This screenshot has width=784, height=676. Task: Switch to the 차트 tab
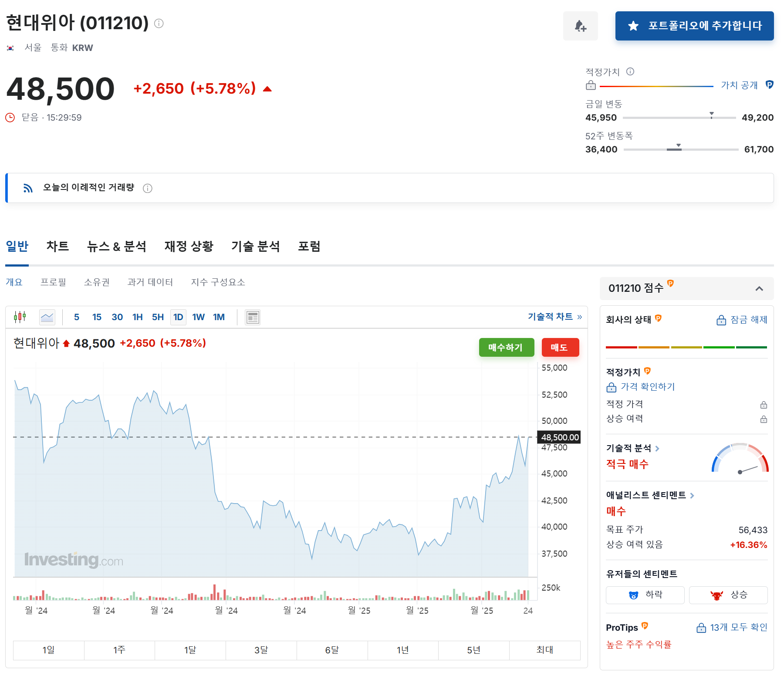click(57, 247)
